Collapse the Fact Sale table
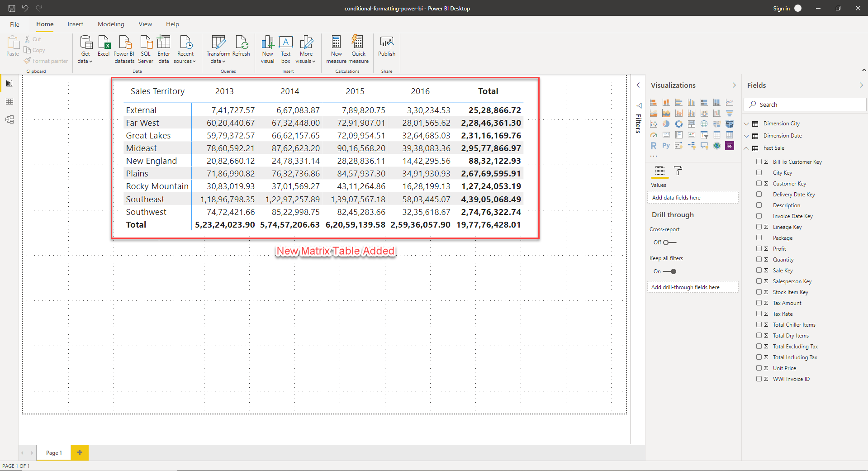Screen dimensions: 868x471 pyautogui.click(x=746, y=148)
